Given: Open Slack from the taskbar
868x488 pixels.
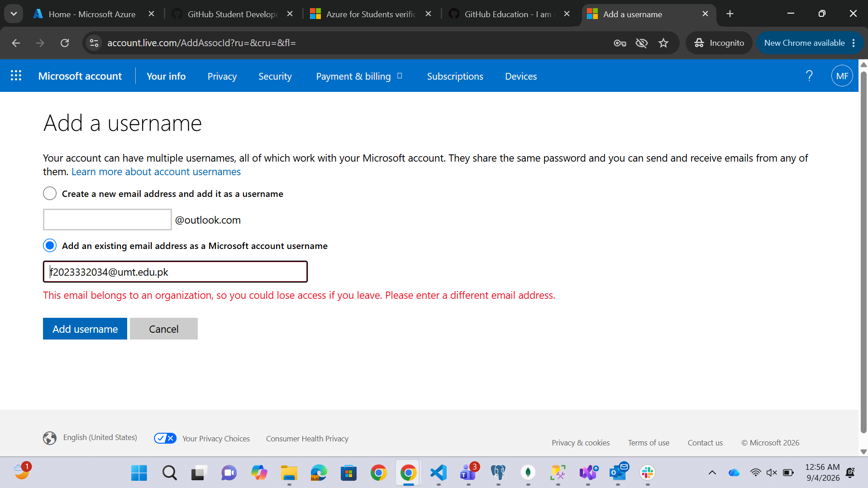Looking at the screenshot, I should point(648,473).
